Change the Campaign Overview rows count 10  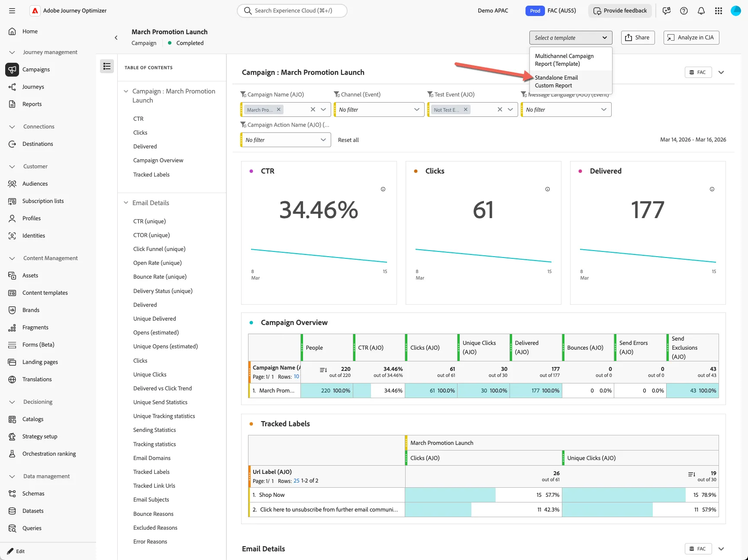[x=297, y=377]
